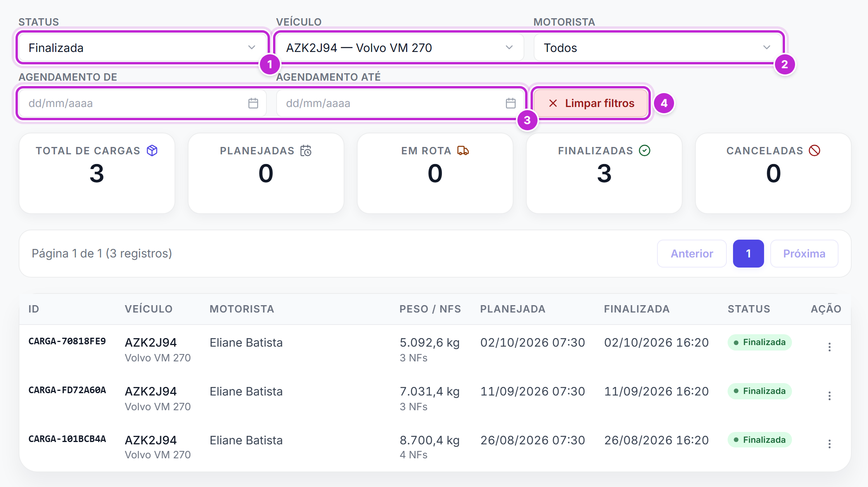Click the Agendamento De date field
Viewport: 868px width, 487px height.
(x=142, y=103)
